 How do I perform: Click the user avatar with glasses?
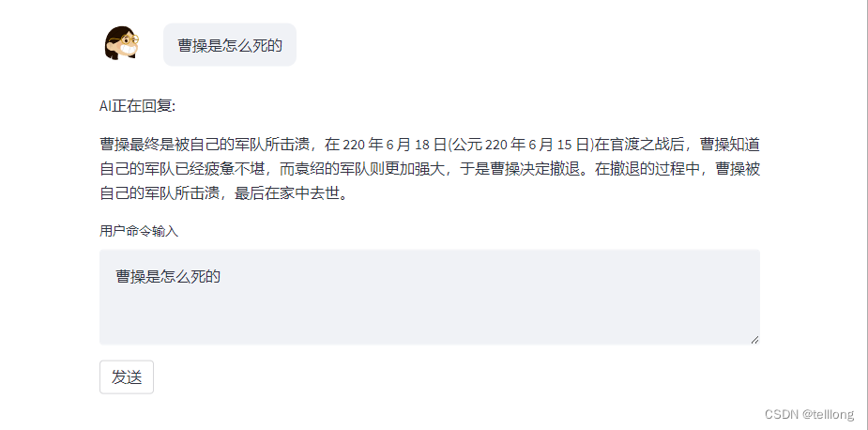[x=121, y=43]
